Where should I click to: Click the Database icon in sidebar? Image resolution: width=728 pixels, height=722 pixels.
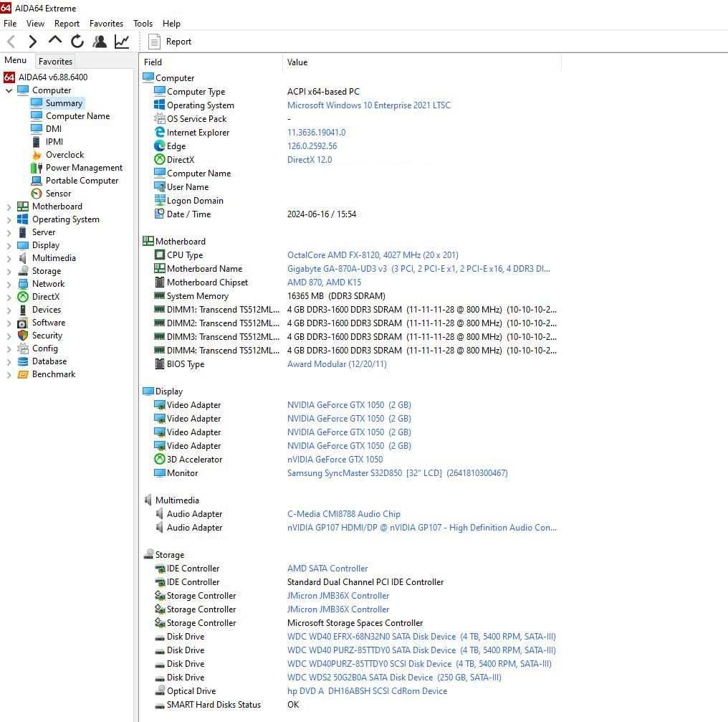(23, 361)
